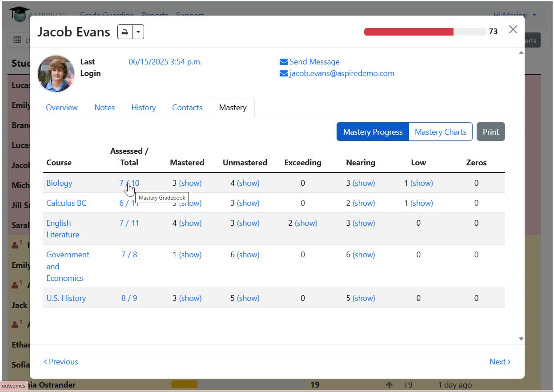Click the envelope icon beside jacob.evans email
The height and width of the screenshot is (392, 554).
coord(284,73)
